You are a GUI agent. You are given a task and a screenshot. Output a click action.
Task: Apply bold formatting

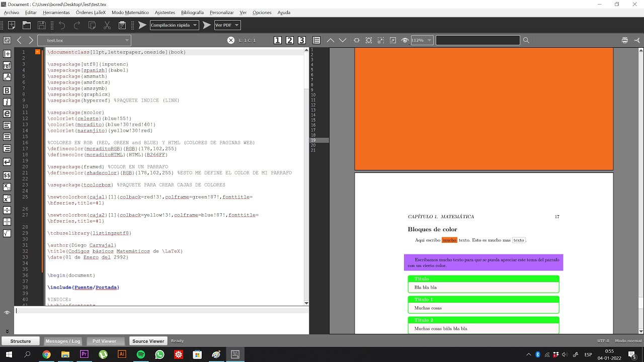click(7, 90)
